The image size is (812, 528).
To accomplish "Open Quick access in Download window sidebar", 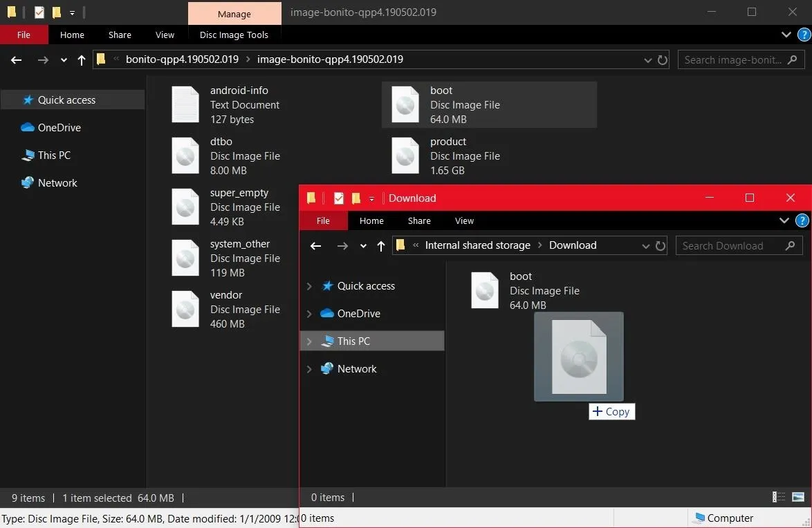I will point(358,285).
